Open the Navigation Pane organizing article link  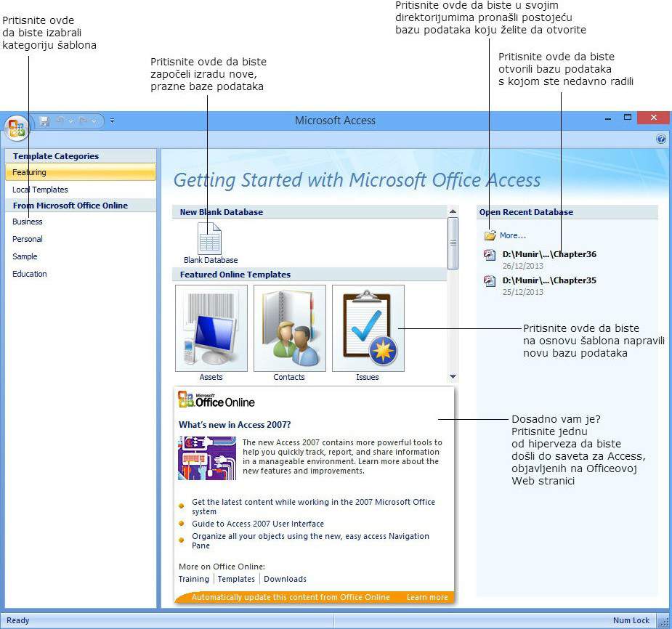pyautogui.click(x=310, y=540)
